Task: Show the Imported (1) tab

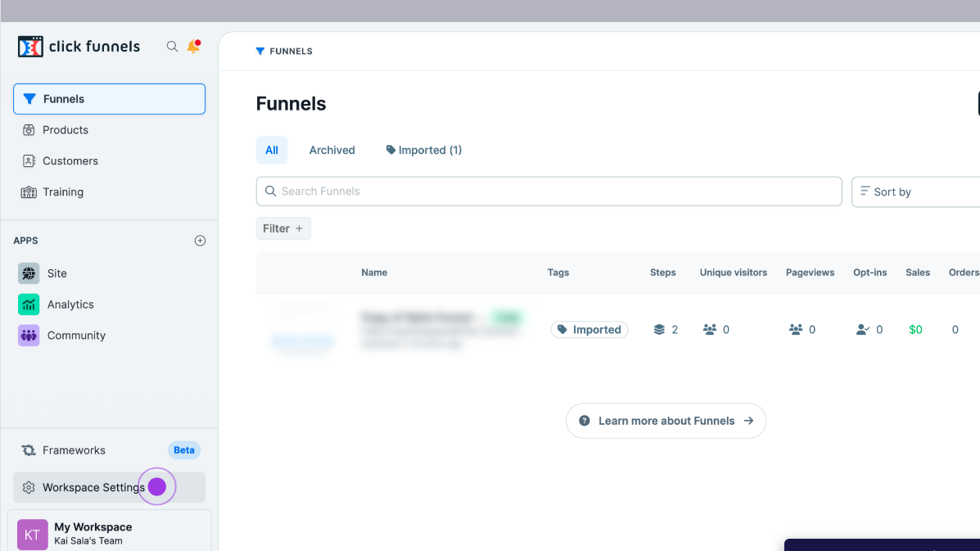Action: click(x=424, y=151)
